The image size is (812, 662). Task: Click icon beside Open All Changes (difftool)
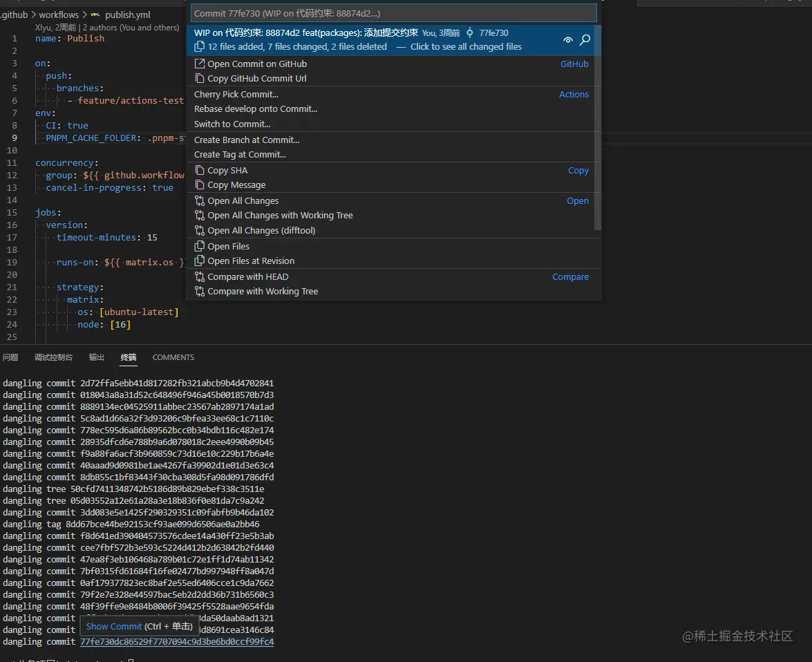[200, 231]
